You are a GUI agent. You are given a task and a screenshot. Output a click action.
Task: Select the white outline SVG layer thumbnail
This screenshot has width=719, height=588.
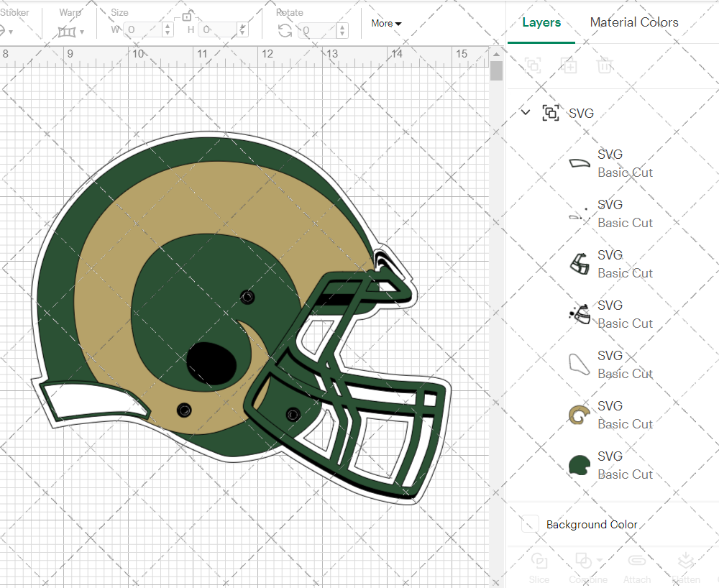pyautogui.click(x=579, y=364)
